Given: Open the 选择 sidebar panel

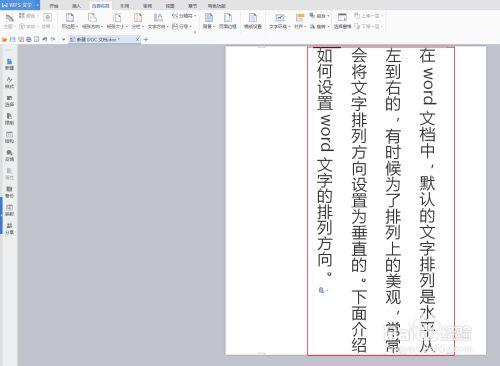Looking at the screenshot, I should pos(9,101).
